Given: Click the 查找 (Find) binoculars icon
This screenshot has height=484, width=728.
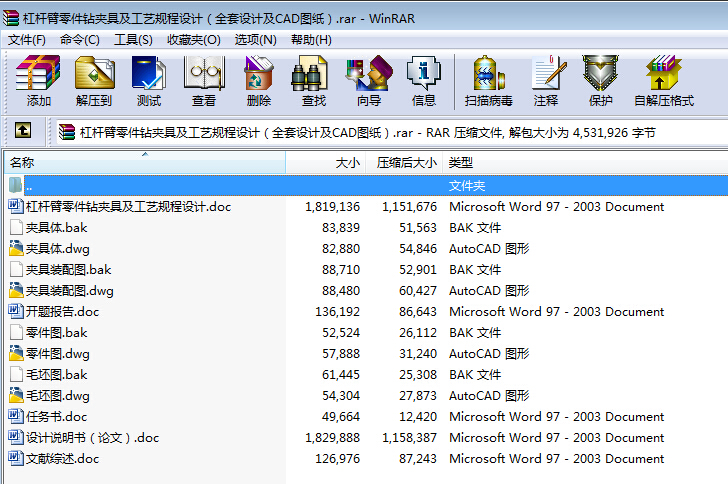Looking at the screenshot, I should [x=309, y=73].
